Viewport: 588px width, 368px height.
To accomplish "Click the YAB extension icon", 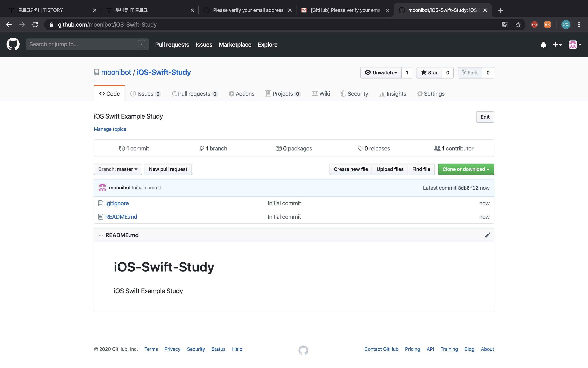I will coord(534,25).
